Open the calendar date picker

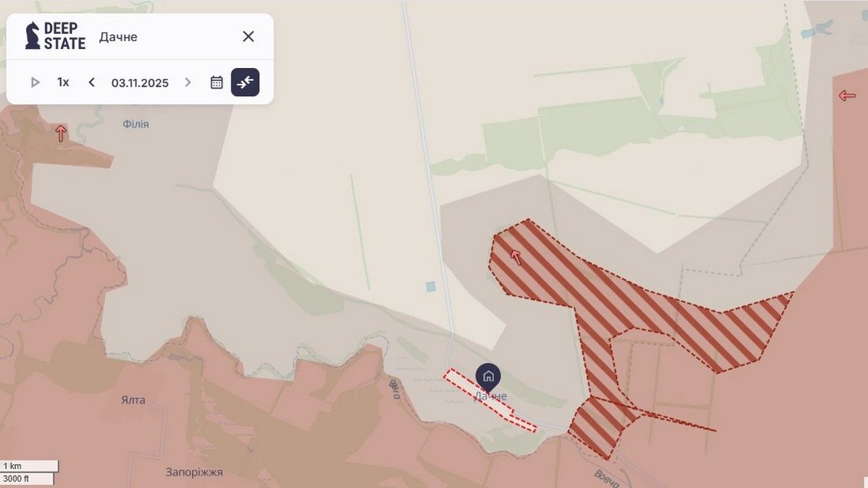[x=216, y=82]
